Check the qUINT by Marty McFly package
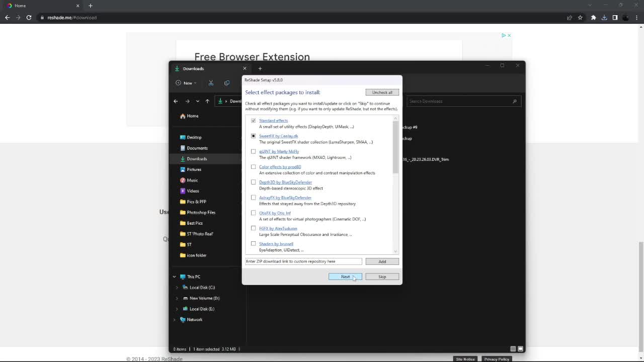Viewport: 644px width, 362px height. [x=254, y=151]
